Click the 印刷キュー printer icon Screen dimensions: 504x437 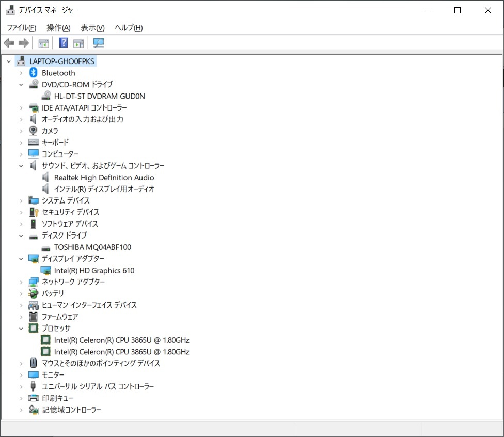(34, 398)
